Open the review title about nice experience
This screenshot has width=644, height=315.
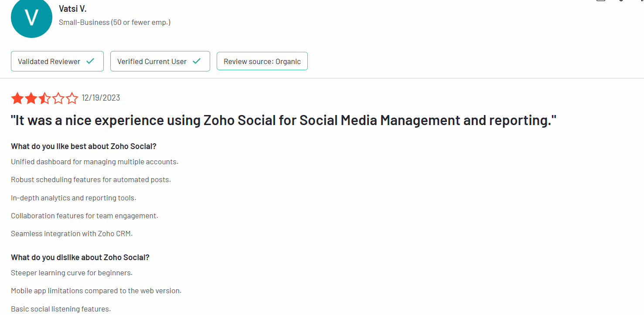[284, 121]
